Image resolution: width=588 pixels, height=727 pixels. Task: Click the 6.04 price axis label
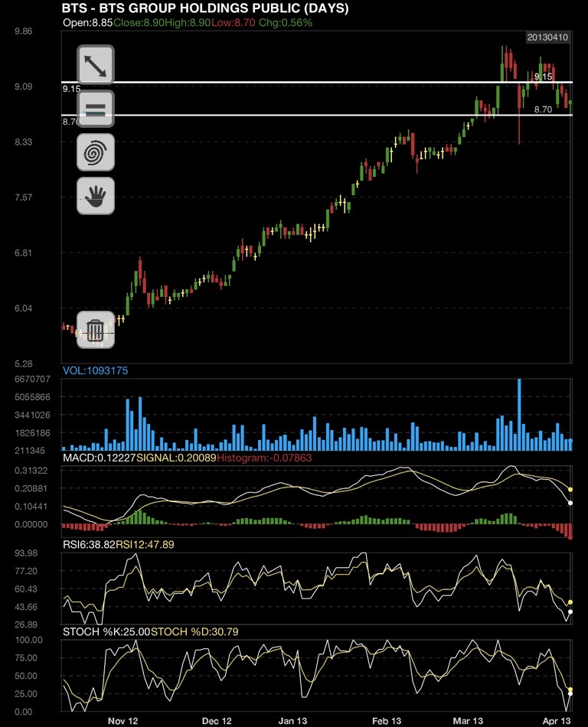23,308
